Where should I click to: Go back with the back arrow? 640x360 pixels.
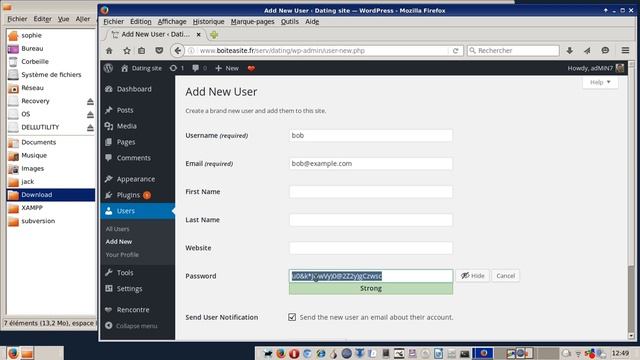pos(177,51)
